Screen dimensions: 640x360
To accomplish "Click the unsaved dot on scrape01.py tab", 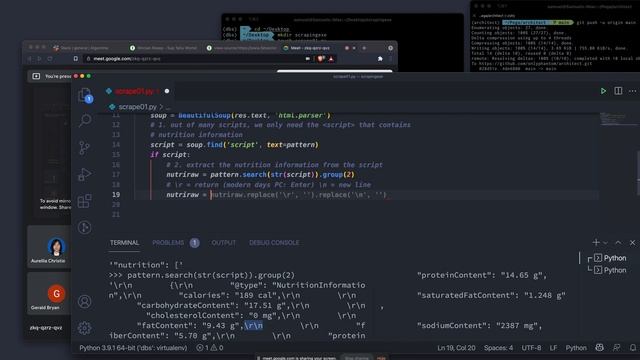I will (167, 91).
